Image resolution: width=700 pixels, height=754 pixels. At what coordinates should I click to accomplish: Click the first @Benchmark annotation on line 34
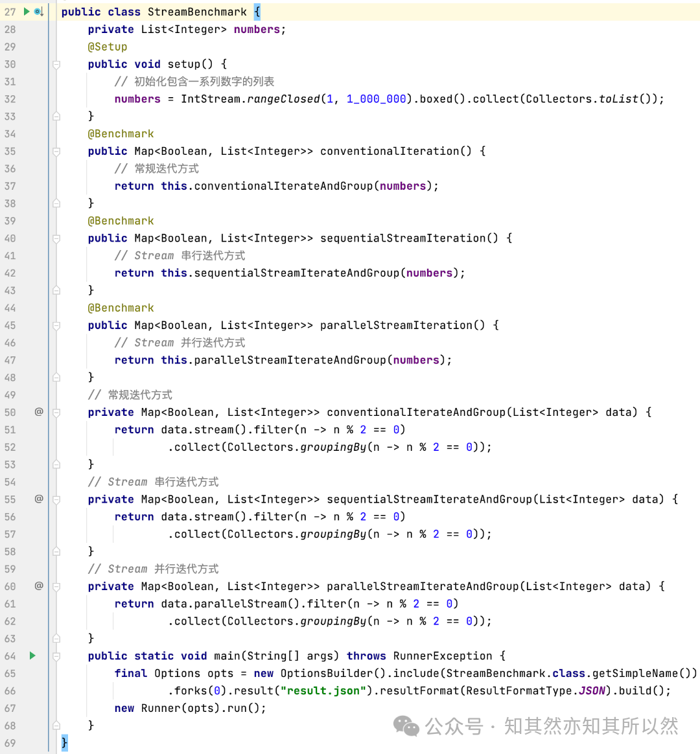click(x=121, y=133)
